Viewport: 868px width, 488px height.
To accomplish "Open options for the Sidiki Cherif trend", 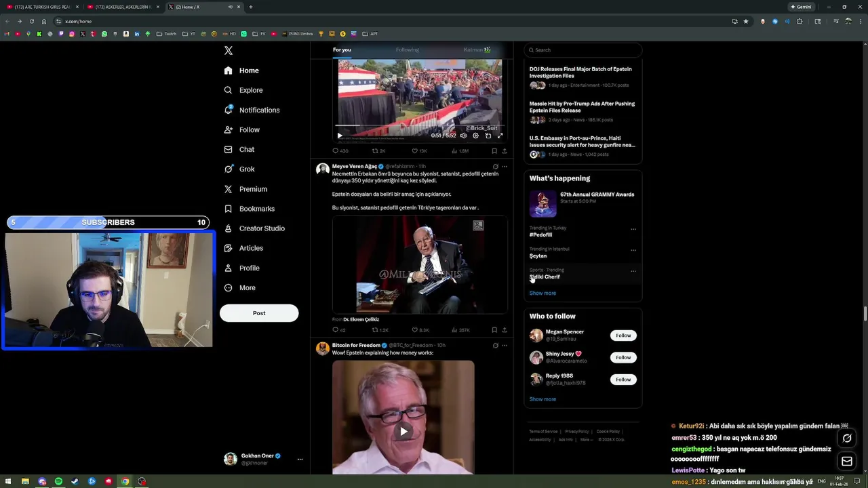I will tap(633, 271).
